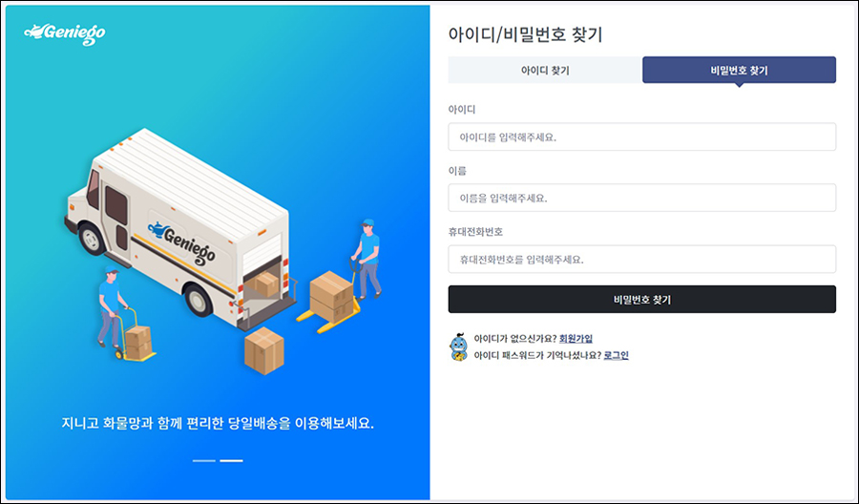The image size is (859, 504).
Task: Focus the 아이디 input field
Action: [x=642, y=136]
